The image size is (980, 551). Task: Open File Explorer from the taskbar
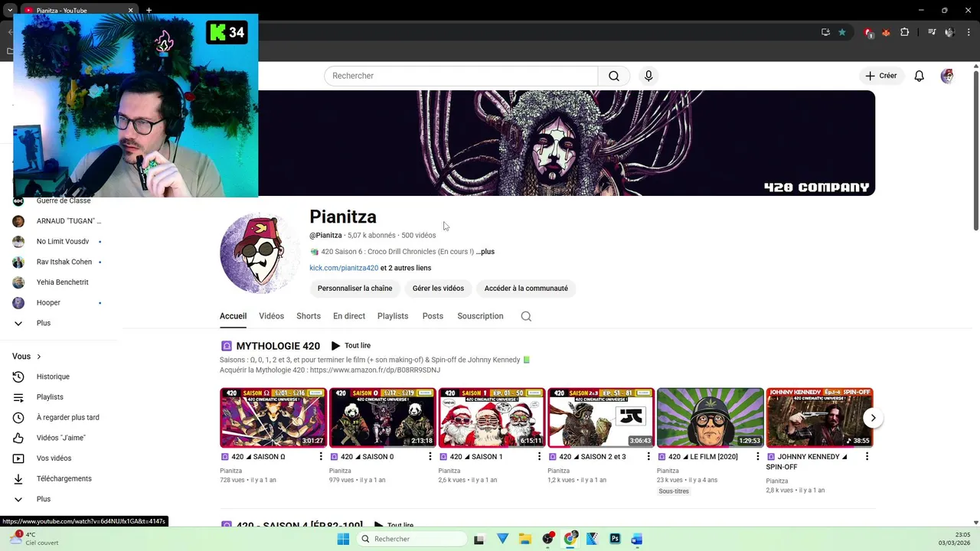coord(524,539)
